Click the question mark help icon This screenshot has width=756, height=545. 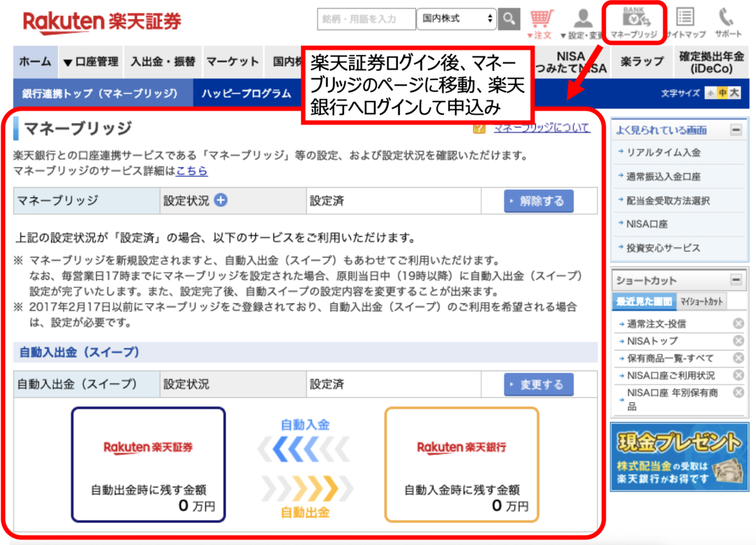[x=479, y=129]
